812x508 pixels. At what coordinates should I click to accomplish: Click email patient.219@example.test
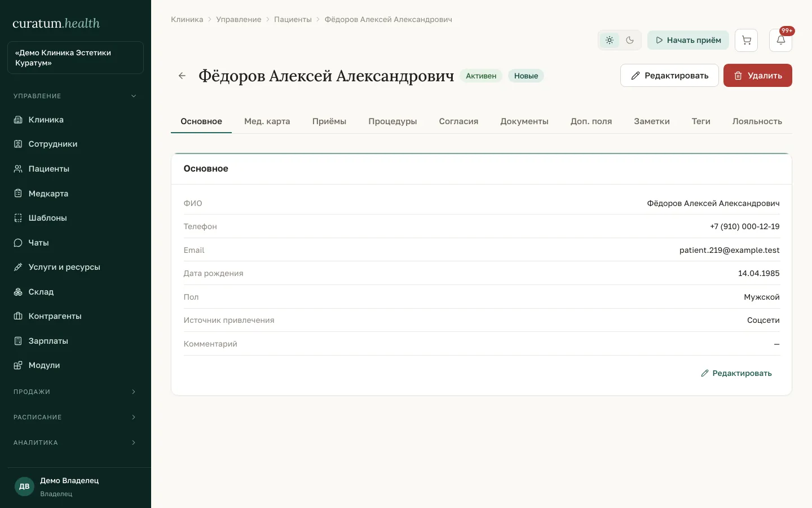pyautogui.click(x=730, y=250)
